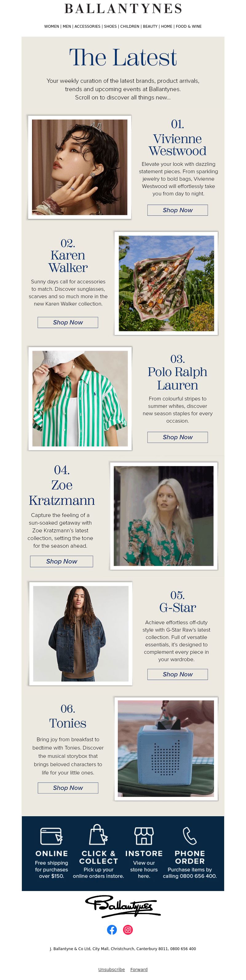Click the Forward link

[139, 970]
